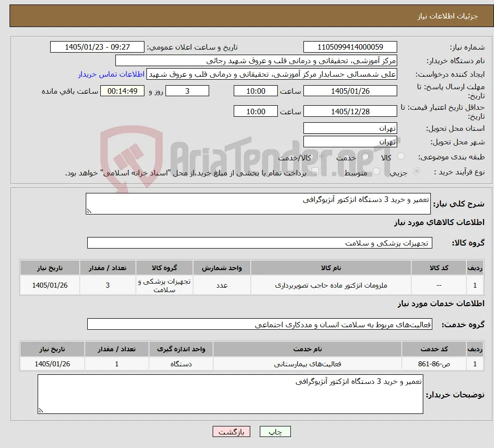Select the خدمت radio button
This screenshot has height=448, width=494.
(366, 156)
